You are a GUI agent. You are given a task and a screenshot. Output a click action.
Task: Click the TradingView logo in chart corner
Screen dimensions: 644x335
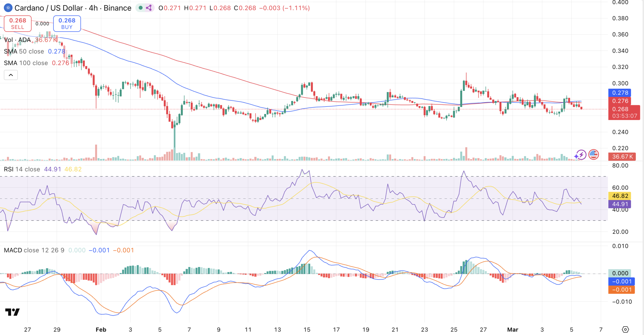point(12,312)
